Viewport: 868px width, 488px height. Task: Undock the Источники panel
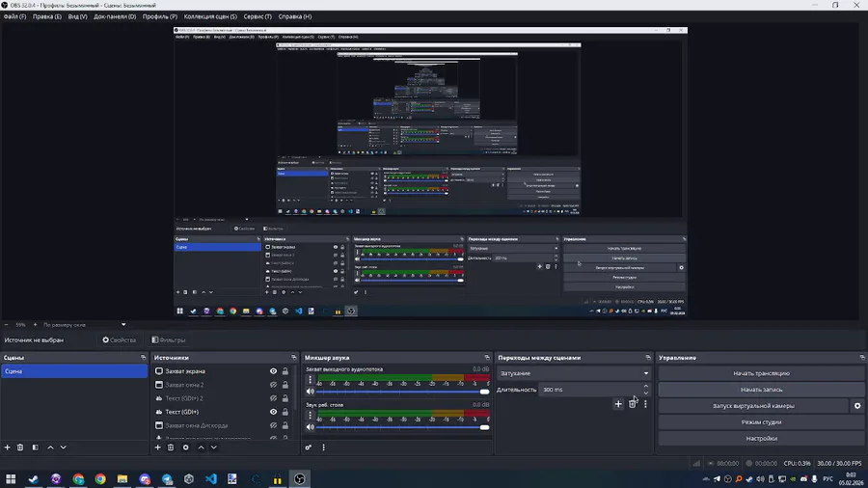[294, 358]
